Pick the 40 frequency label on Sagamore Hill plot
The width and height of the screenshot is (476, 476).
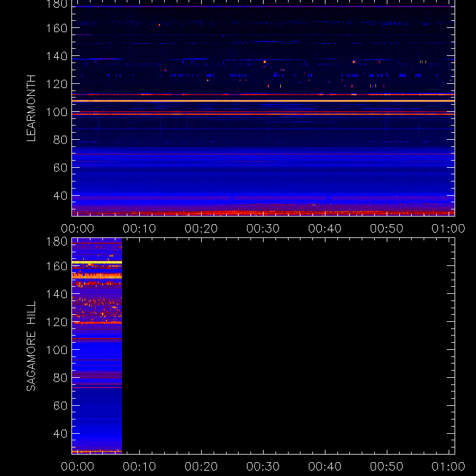(x=60, y=434)
